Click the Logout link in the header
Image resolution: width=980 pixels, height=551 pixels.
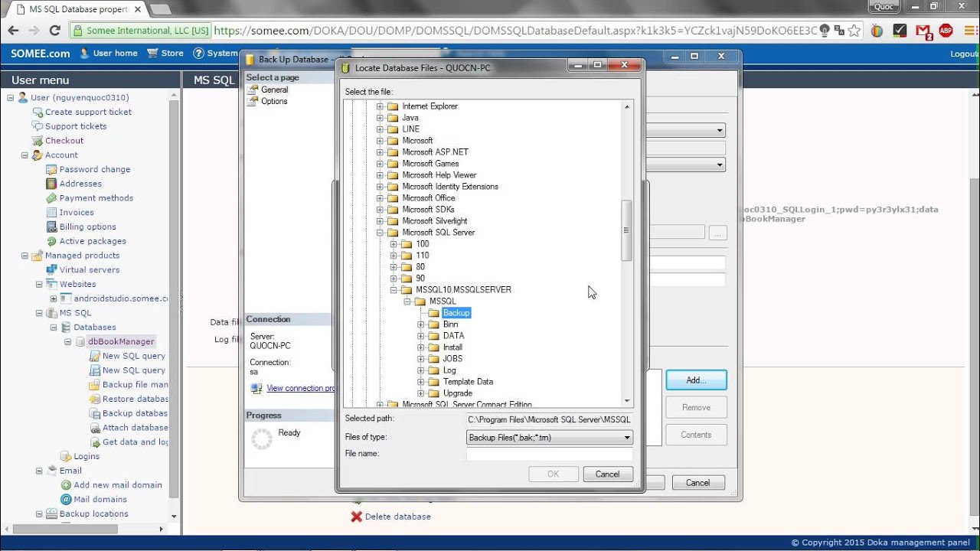[x=964, y=54]
